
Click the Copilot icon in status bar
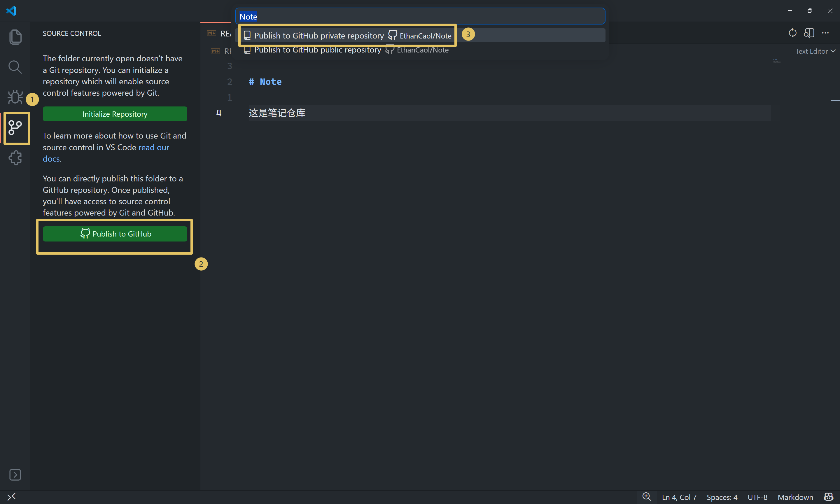point(828,497)
